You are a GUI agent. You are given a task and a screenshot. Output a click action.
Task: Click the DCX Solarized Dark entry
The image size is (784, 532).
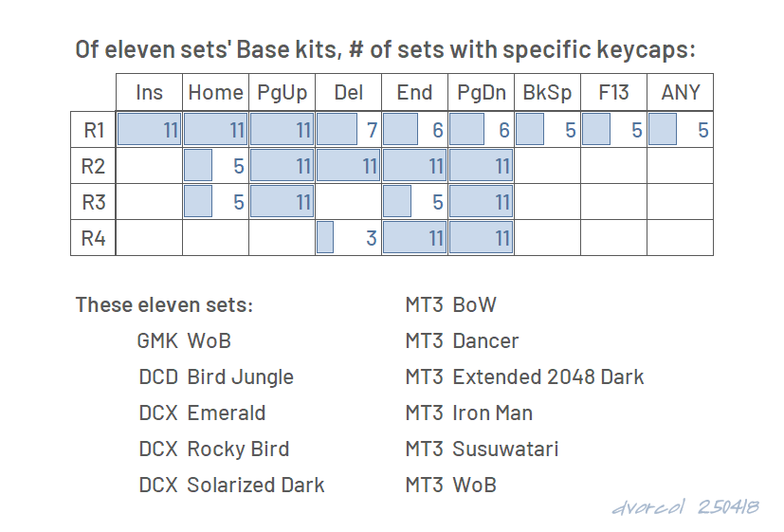[x=231, y=485]
